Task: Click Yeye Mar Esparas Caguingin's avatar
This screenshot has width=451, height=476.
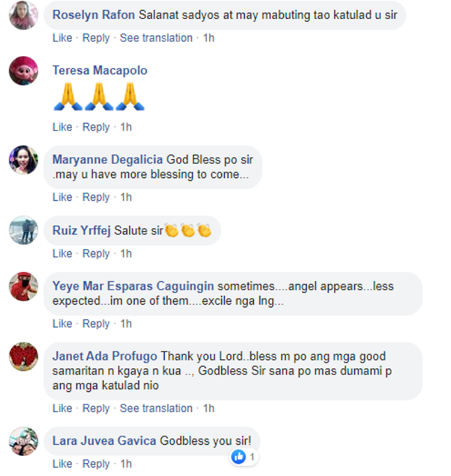Action: coord(23,287)
